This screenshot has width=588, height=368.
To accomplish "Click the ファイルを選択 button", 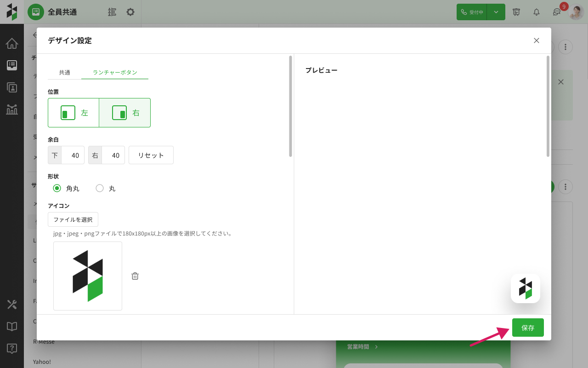I will click(73, 219).
